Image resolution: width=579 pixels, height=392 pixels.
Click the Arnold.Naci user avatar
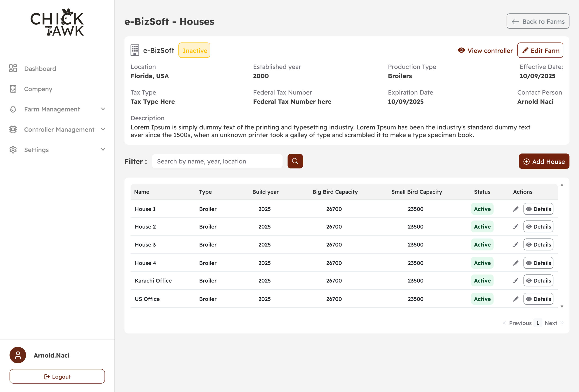18,355
